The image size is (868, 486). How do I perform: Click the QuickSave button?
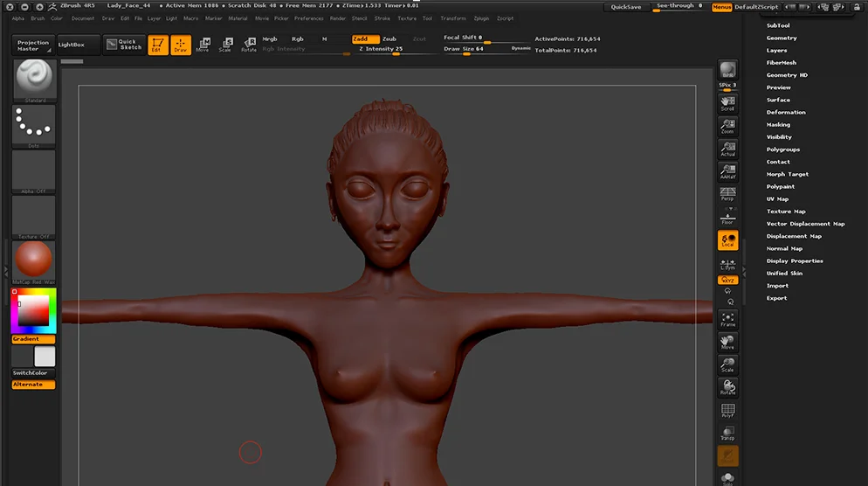point(626,7)
